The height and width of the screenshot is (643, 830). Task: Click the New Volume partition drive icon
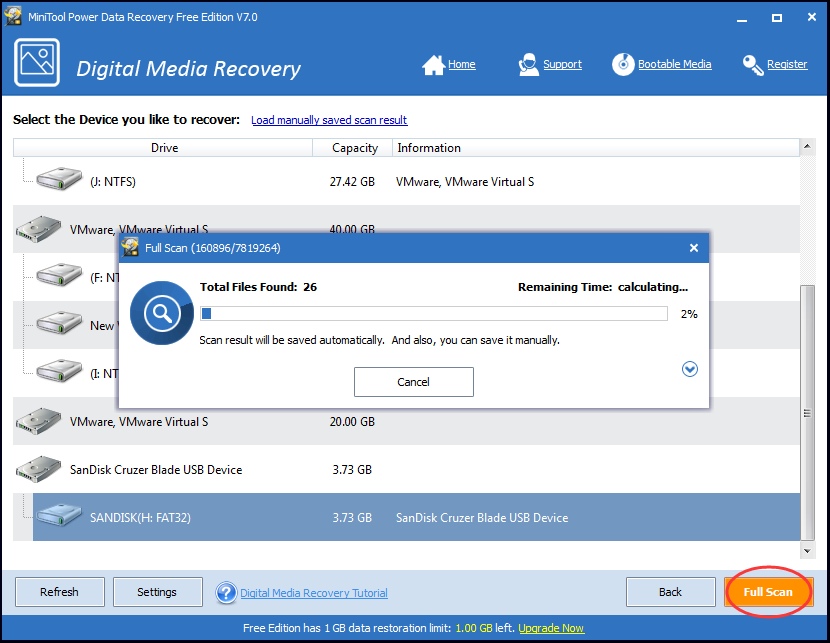(x=59, y=323)
